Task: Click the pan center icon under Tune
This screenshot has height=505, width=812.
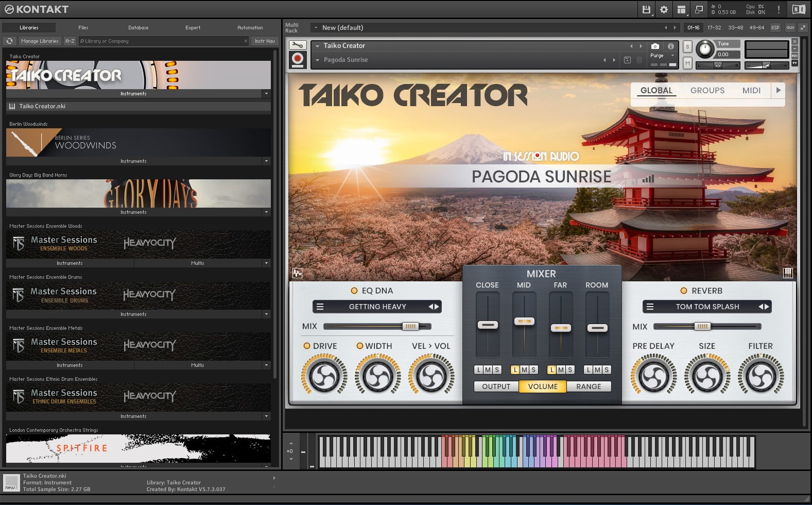Action: (717, 65)
